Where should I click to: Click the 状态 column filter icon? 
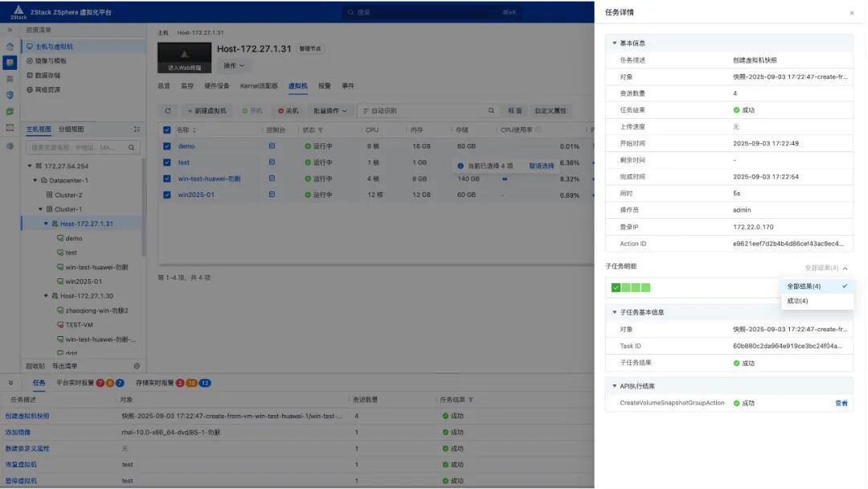coord(321,130)
